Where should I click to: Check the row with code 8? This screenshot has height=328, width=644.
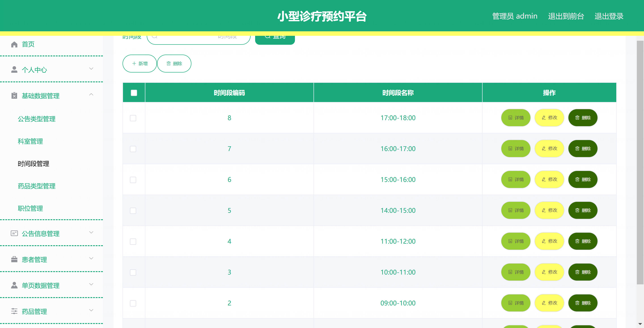[x=133, y=118]
